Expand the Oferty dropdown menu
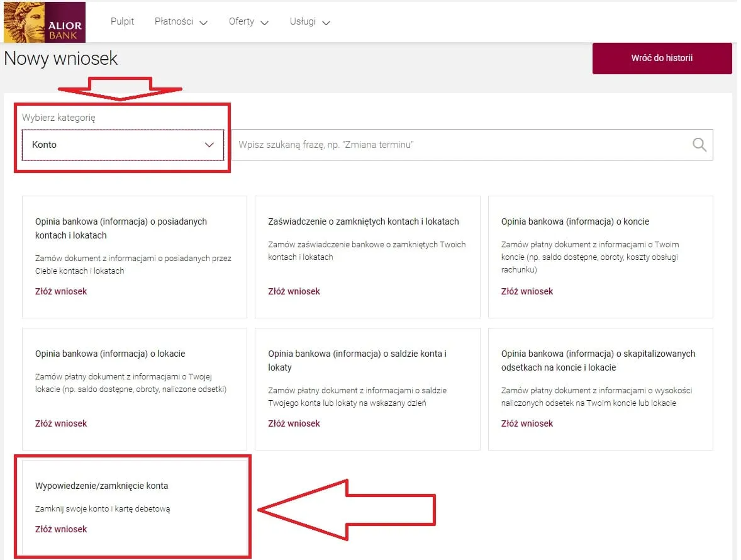This screenshot has width=741, height=560. point(248,21)
